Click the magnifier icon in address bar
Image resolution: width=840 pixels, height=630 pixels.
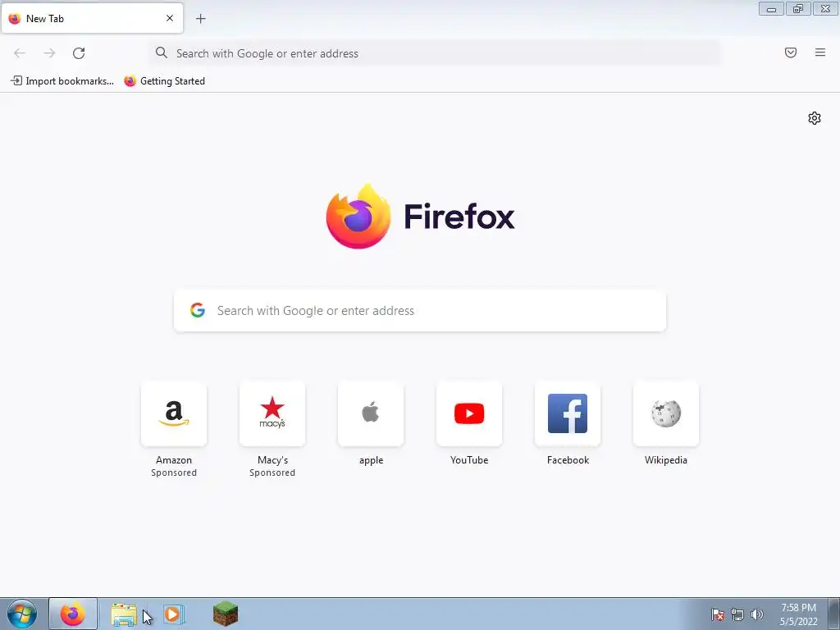click(x=162, y=52)
